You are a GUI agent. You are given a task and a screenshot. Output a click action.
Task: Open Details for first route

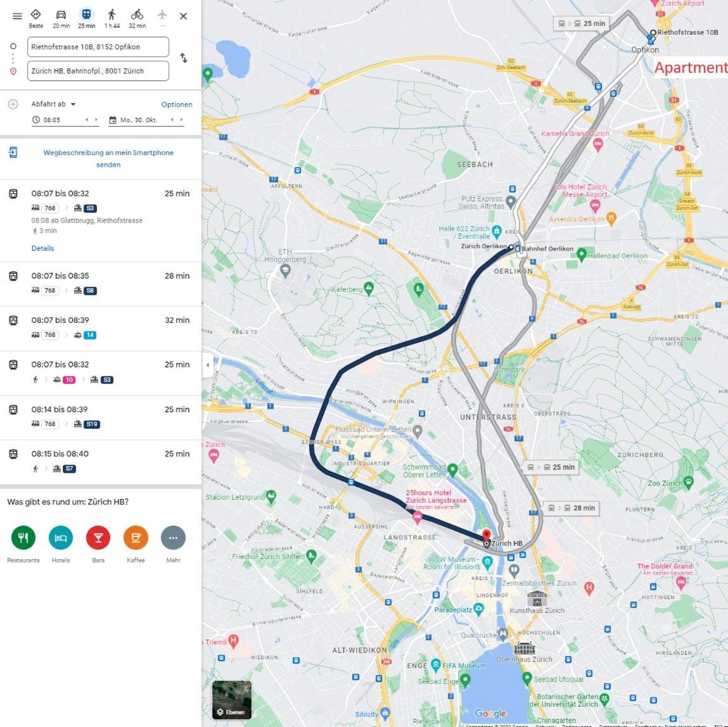tap(42, 249)
